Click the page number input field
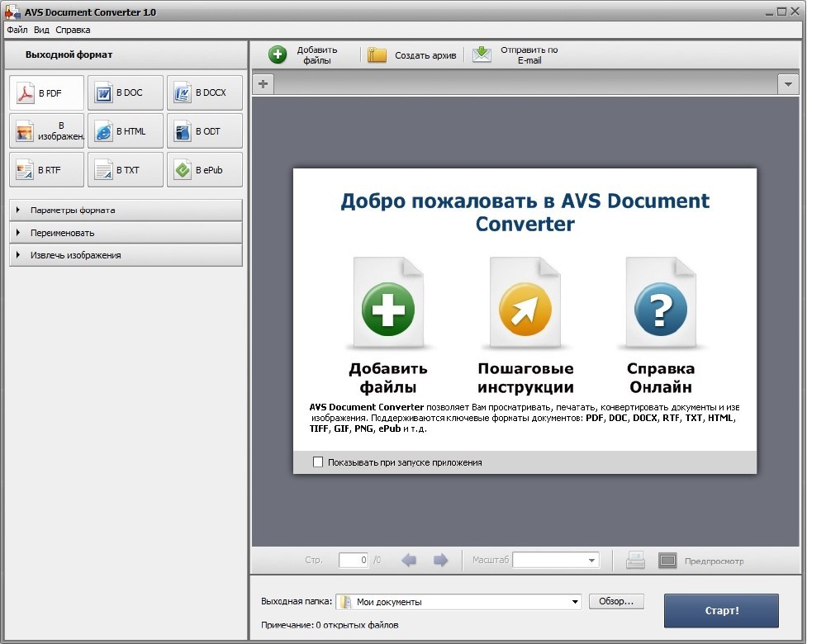Viewport: 826px width, 644px height. 354,560
